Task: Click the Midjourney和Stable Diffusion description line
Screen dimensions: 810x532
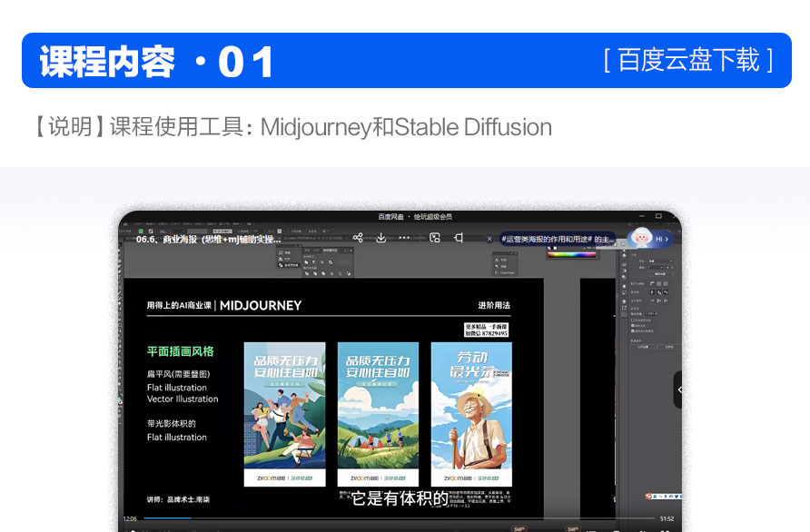Action: [406, 127]
